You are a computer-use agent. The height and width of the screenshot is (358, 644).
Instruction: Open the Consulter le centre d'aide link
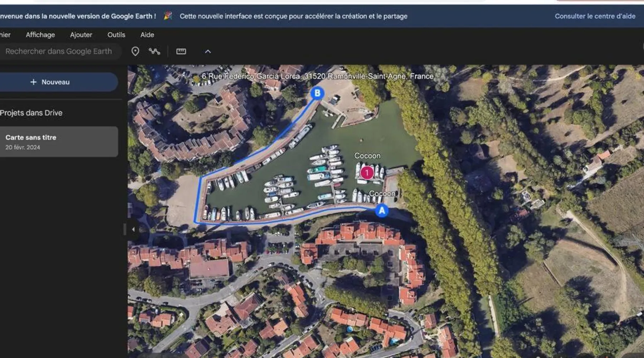pos(595,16)
